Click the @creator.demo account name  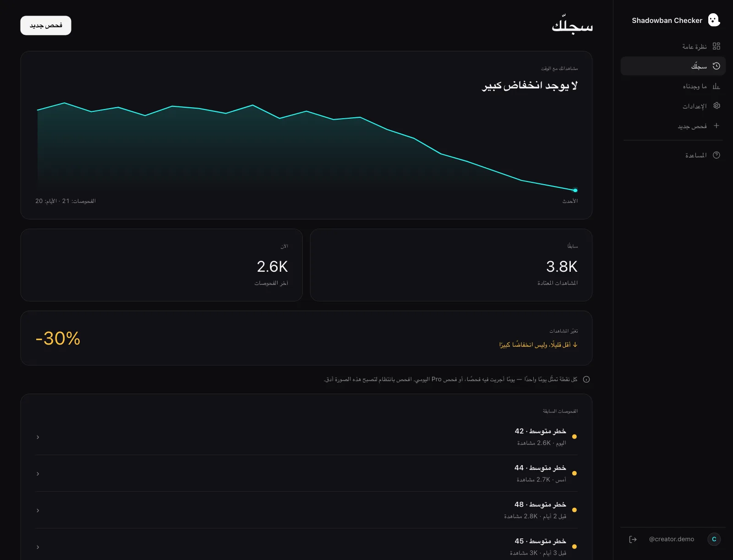(x=671, y=539)
